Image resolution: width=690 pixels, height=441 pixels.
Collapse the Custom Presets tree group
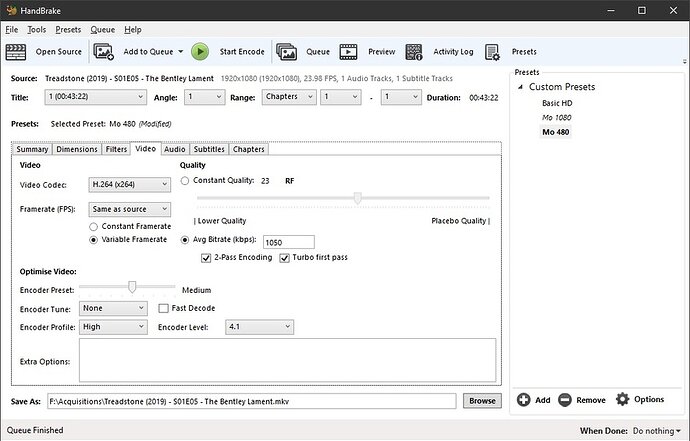520,87
